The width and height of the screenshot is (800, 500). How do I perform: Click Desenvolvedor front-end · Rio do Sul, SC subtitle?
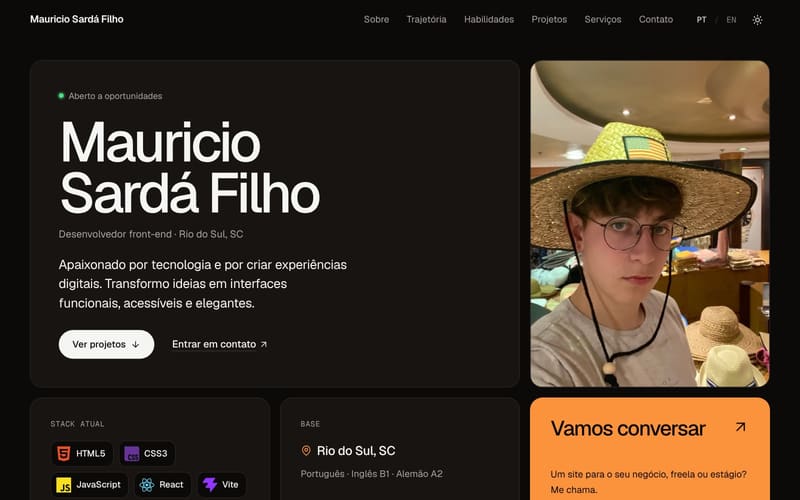(x=151, y=234)
